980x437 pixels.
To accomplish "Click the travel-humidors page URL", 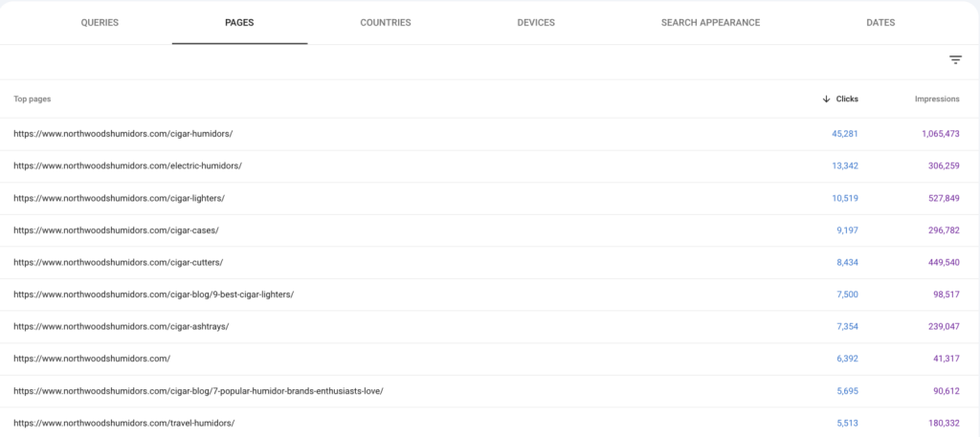I will pos(124,424).
